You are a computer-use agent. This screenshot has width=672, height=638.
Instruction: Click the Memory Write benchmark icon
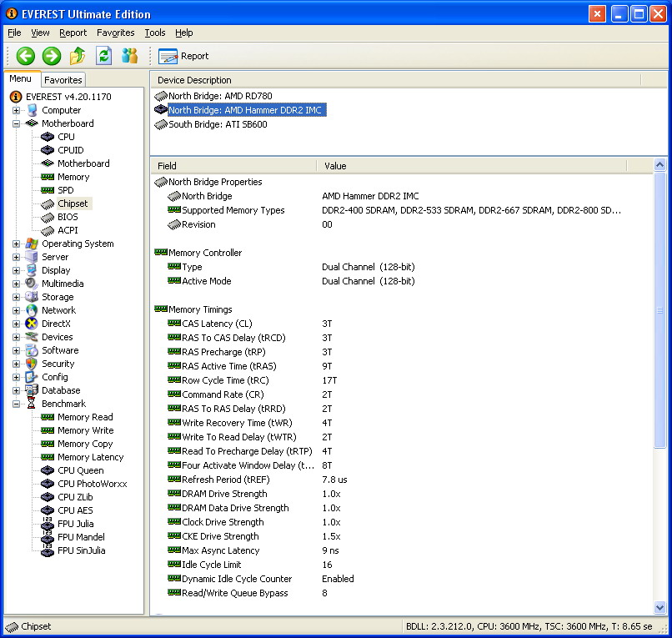[48, 430]
